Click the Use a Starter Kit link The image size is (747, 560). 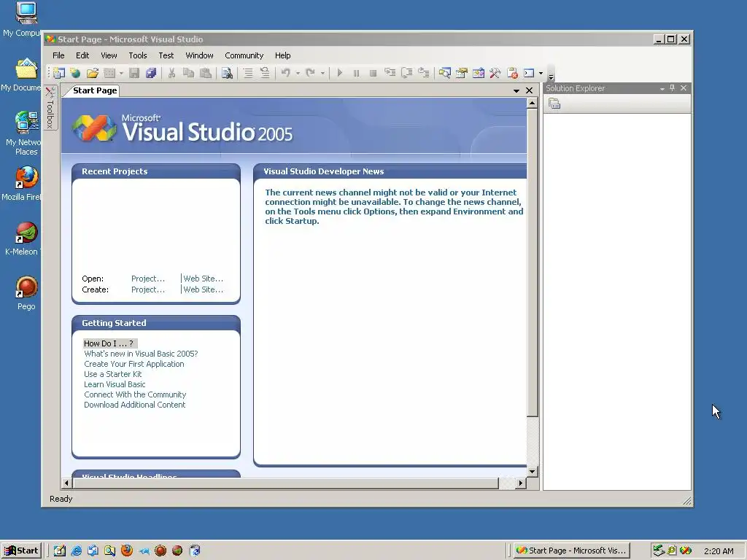[x=113, y=374]
